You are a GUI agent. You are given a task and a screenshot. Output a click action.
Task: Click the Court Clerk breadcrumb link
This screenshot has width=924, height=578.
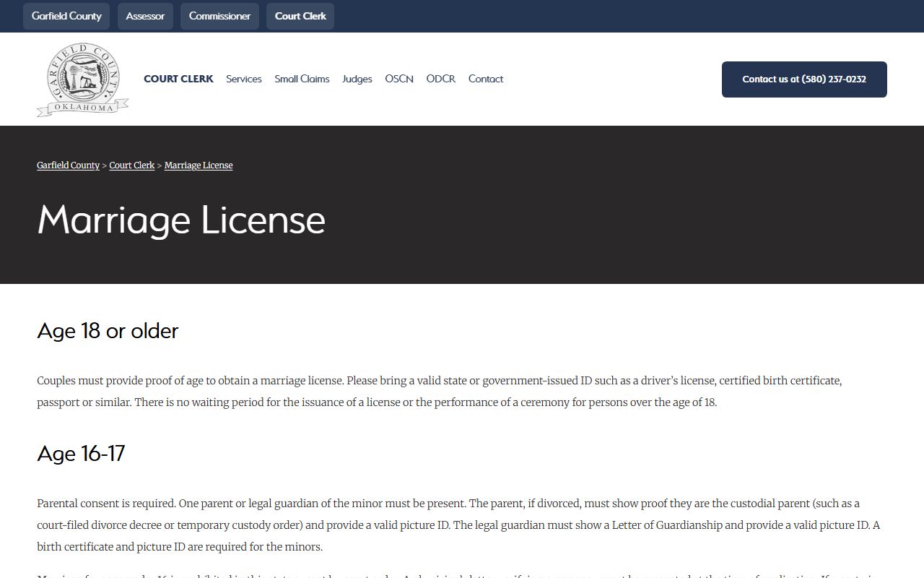[131, 165]
